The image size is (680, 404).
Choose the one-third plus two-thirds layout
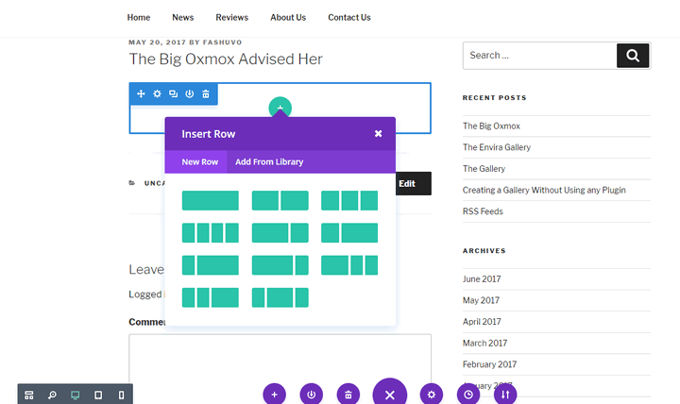click(x=350, y=233)
